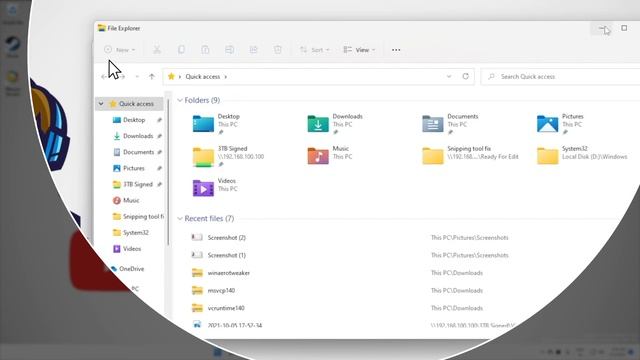Select Music in navigation pane

pos(131,200)
